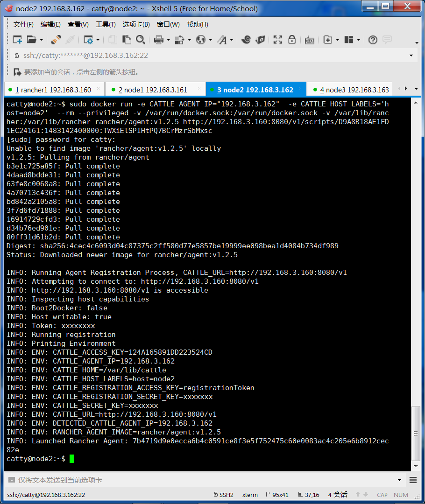Expand the Font dropdown arrow
The image size is (425, 504).
click(x=231, y=40)
